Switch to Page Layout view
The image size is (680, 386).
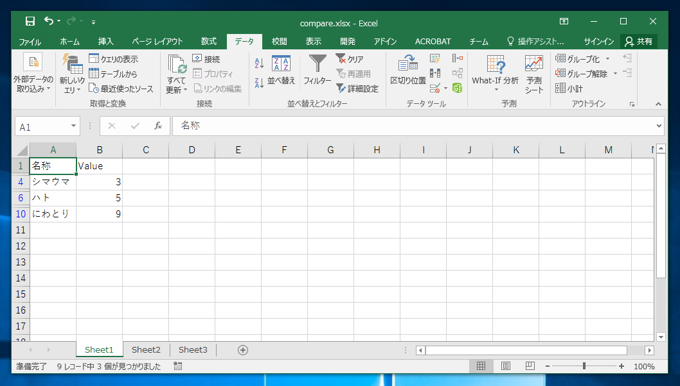pyautogui.click(x=505, y=366)
